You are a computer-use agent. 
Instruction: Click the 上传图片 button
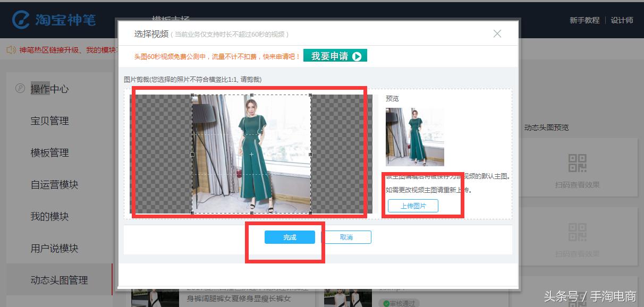click(414, 206)
